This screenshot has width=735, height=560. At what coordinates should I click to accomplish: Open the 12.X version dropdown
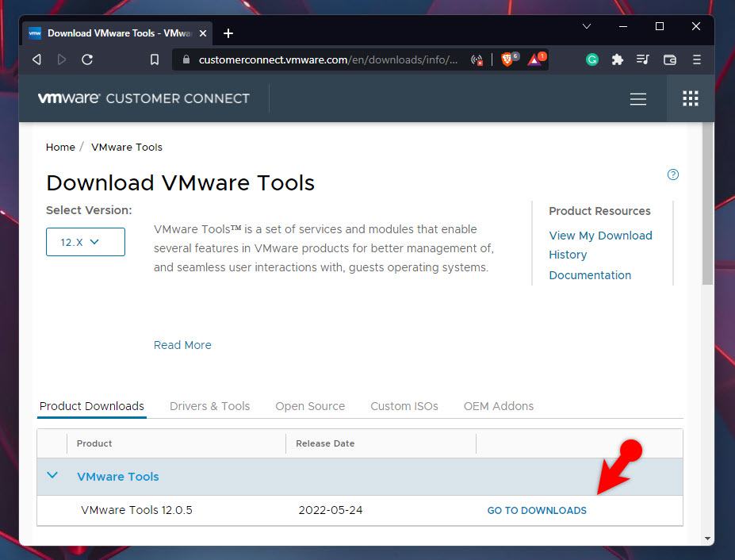coord(86,242)
